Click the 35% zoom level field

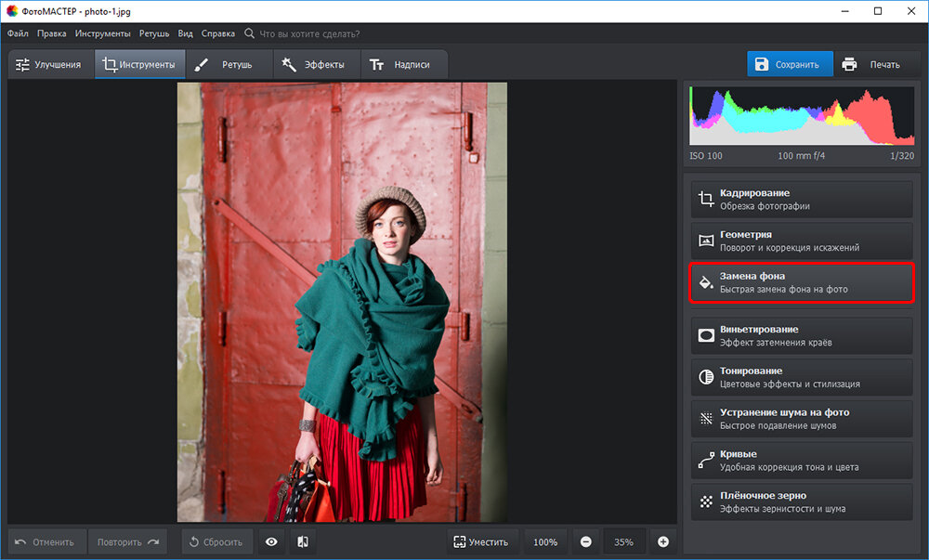point(624,541)
